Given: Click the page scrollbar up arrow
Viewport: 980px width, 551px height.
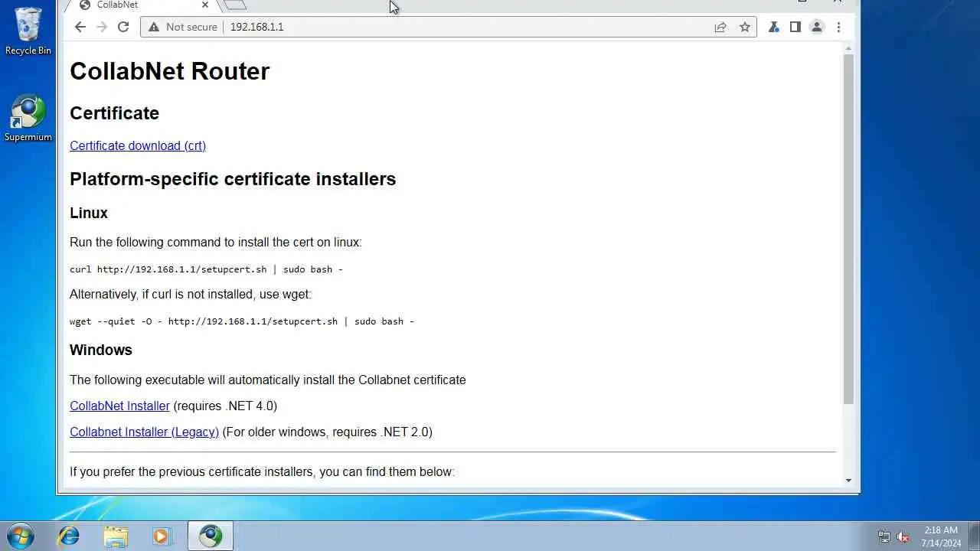Looking at the screenshot, I should click(x=848, y=48).
